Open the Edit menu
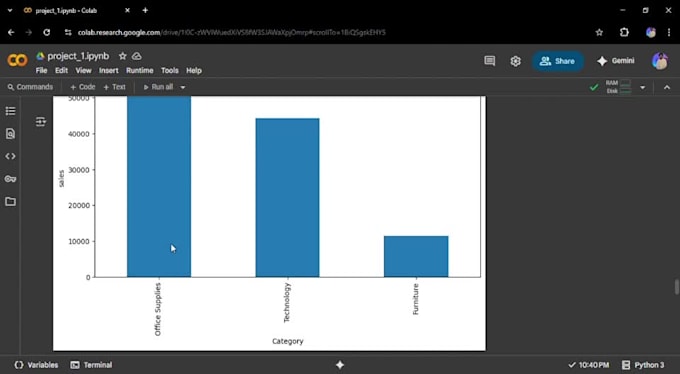680x374 pixels. 61,71
